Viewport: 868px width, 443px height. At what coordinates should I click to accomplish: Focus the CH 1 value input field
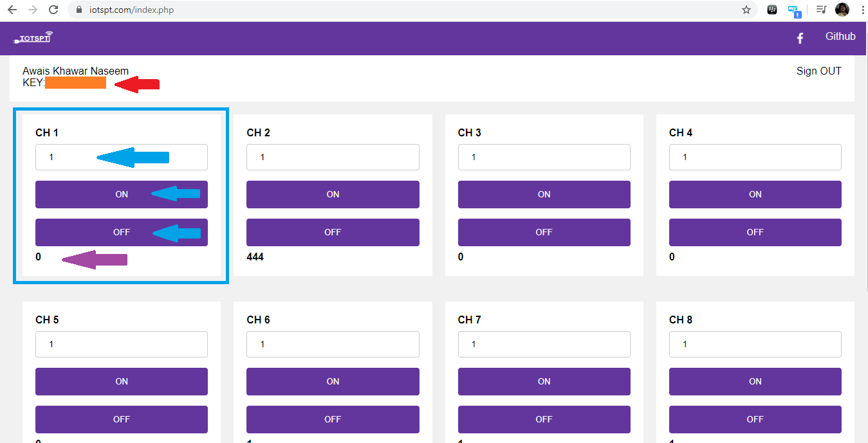[122, 157]
